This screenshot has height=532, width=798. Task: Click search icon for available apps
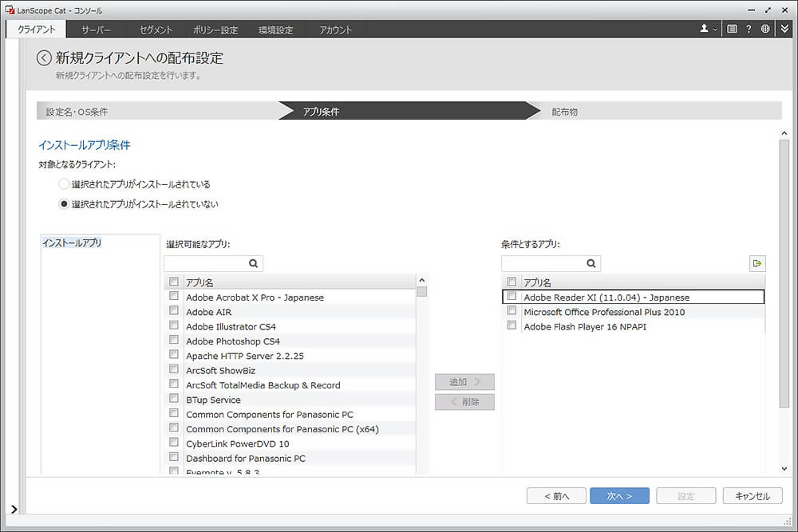[253, 263]
